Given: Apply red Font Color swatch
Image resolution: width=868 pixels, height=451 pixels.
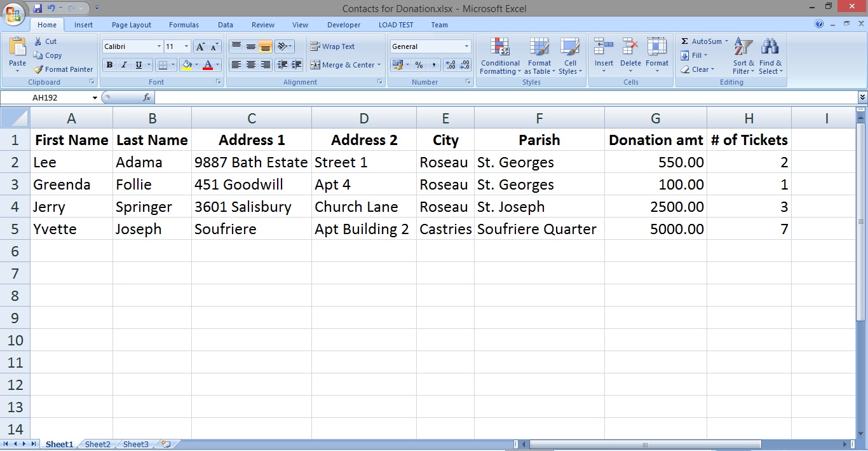Looking at the screenshot, I should pyautogui.click(x=207, y=65).
